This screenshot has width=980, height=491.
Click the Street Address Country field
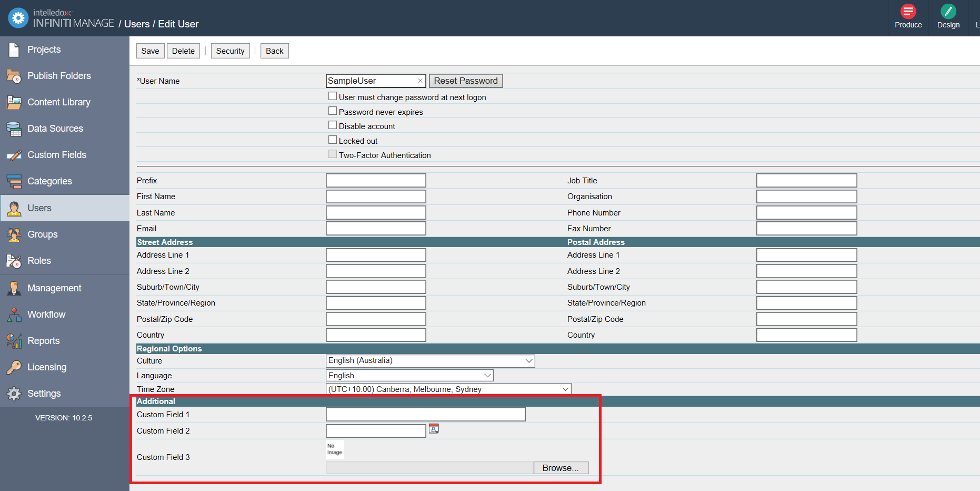click(376, 335)
